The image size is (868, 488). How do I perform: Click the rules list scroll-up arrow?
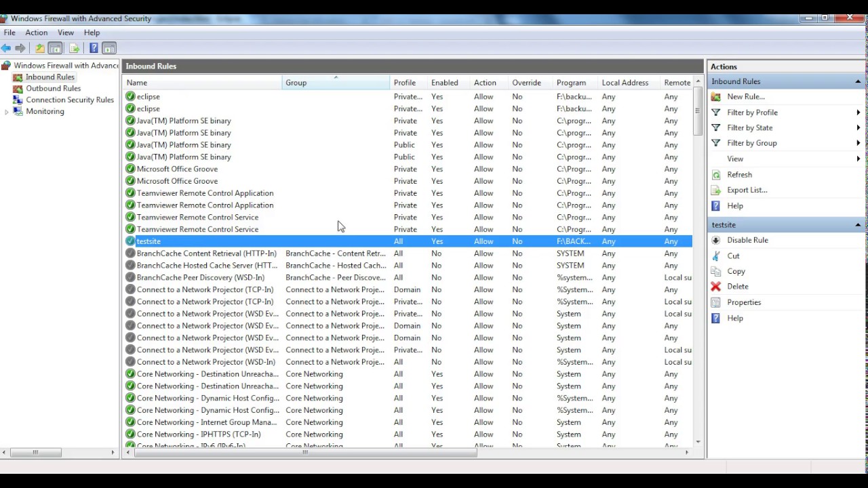coord(698,83)
